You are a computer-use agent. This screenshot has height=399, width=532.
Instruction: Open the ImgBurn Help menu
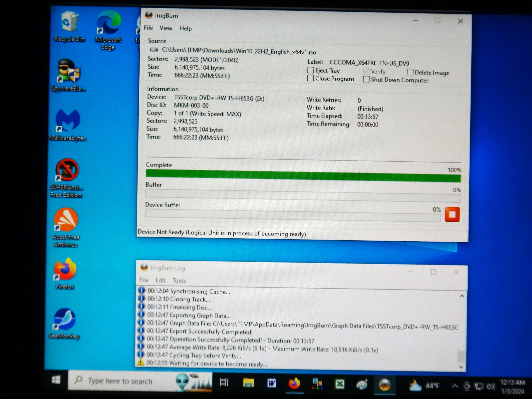click(185, 28)
